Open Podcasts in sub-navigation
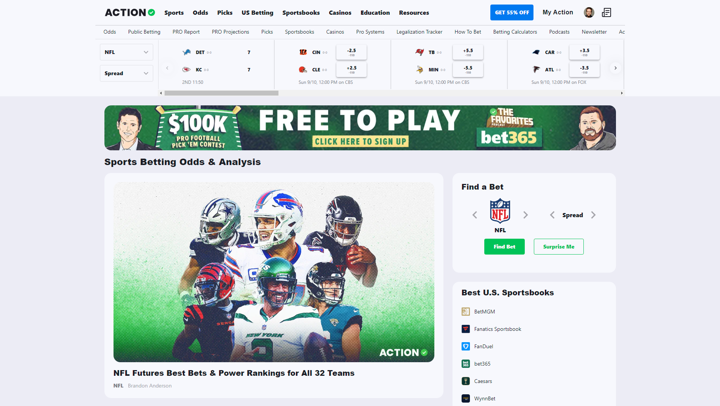The width and height of the screenshot is (720, 406). point(559,32)
